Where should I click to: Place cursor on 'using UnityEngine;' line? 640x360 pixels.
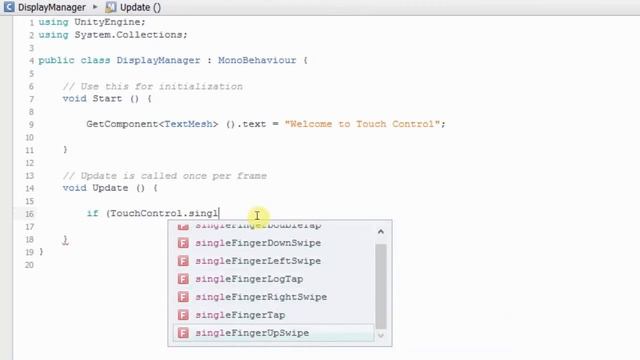point(92,22)
